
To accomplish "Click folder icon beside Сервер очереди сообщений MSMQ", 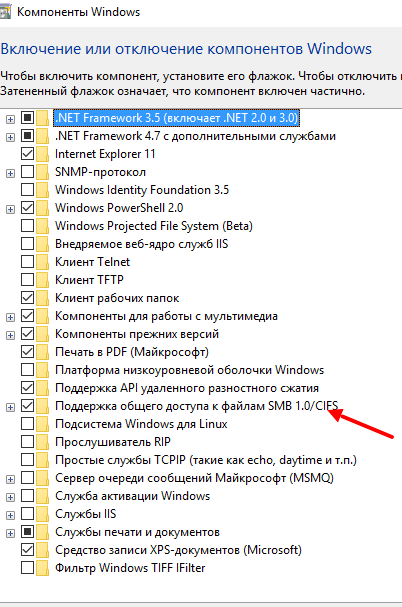I will coord(43,478).
